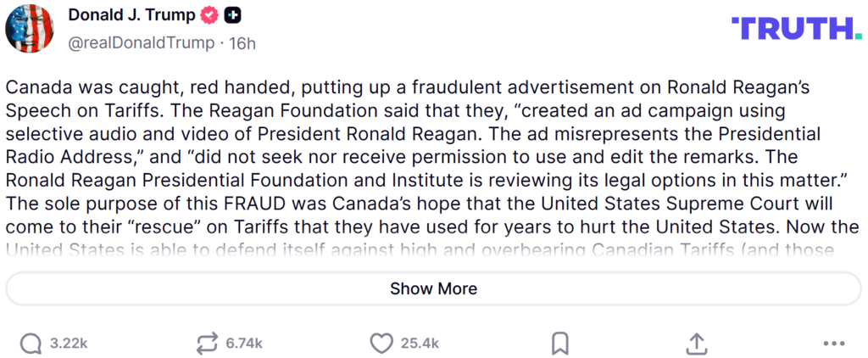Click the reply speech bubble icon
Viewport: 868px width, 358px height.
31,343
